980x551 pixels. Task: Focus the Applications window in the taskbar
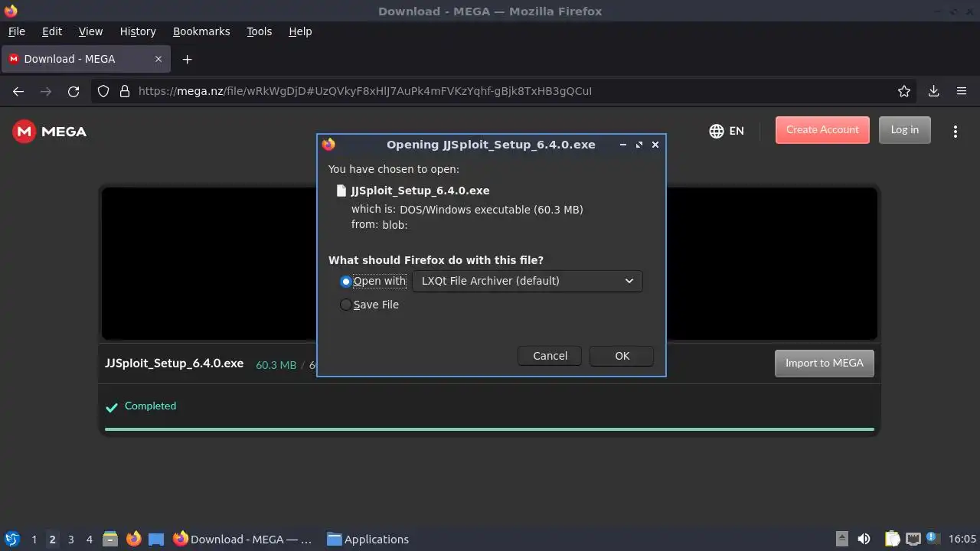tap(368, 539)
